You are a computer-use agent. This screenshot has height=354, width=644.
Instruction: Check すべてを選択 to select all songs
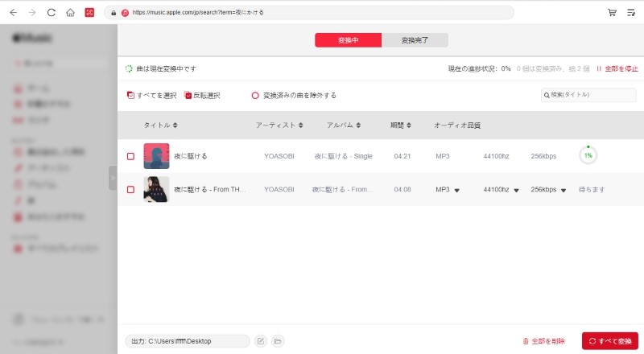coord(152,95)
